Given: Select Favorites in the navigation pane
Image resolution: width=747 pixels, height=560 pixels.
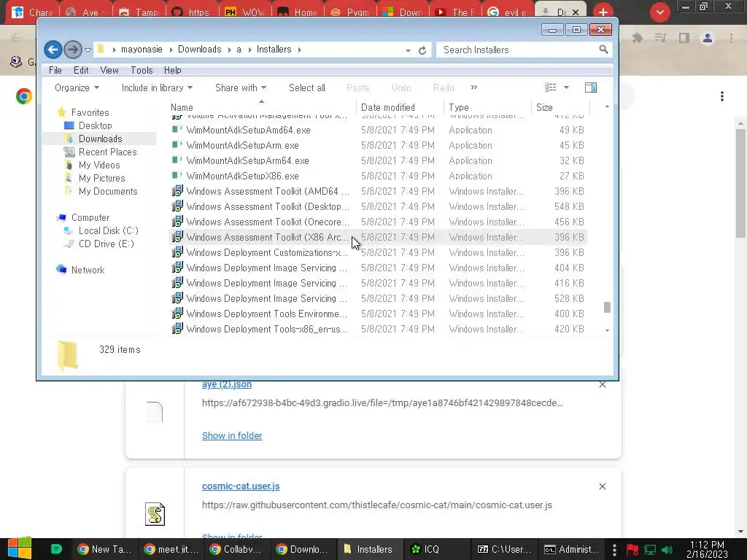Looking at the screenshot, I should 90,112.
